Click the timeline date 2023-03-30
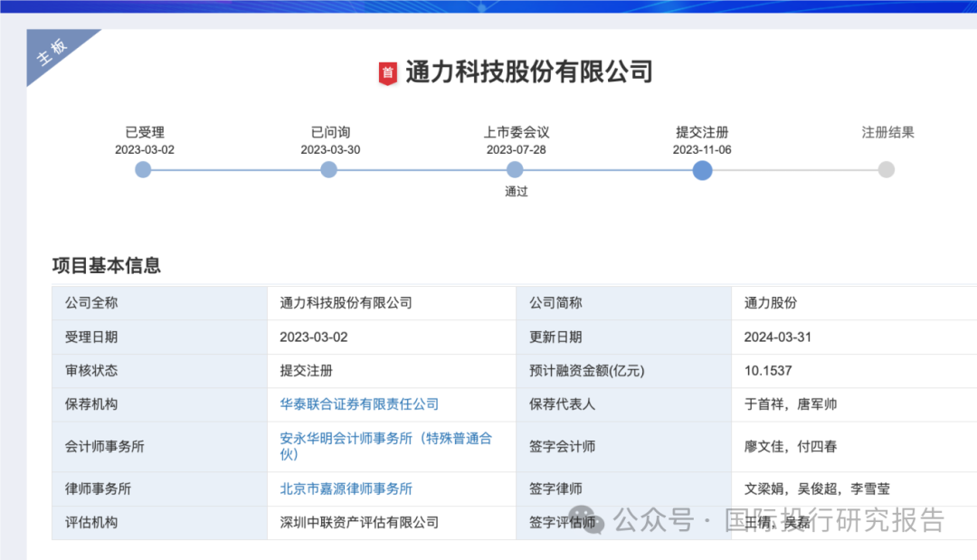The width and height of the screenshot is (977, 560). tap(330, 149)
